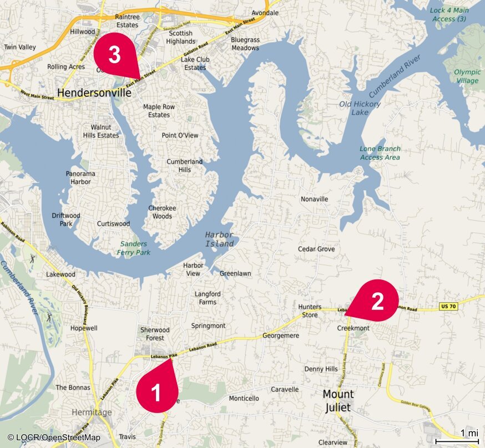Select the Lone Branch Access Area label
The height and width of the screenshot is (448, 485).
pos(380,153)
